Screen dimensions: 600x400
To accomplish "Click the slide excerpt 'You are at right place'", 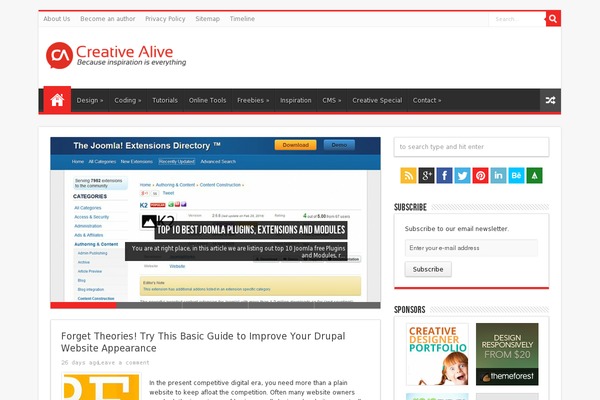I will (236, 251).
